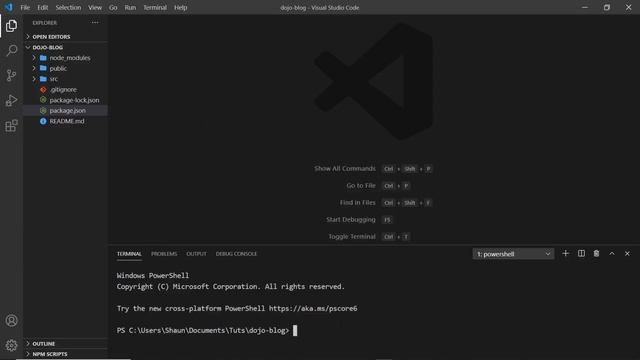This screenshot has width=640, height=360.
Task: Click the Show All Commands hint text
Action: click(345, 169)
